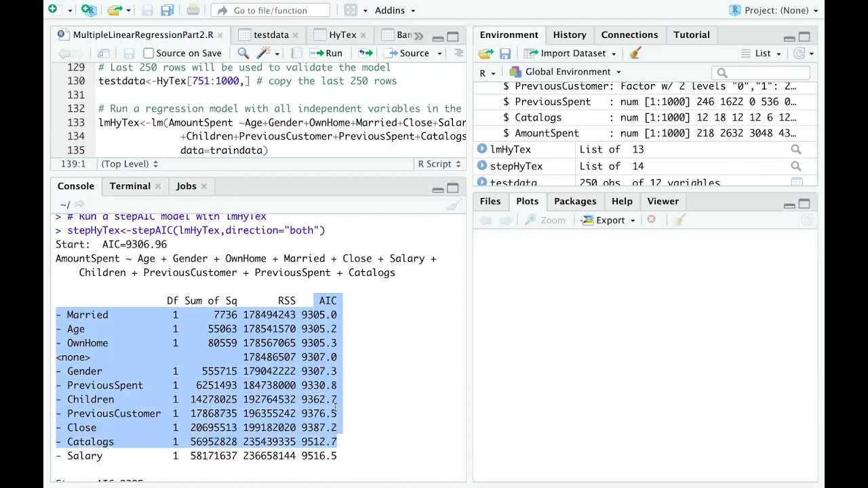
Task: Create a new R project
Action: tap(88, 10)
